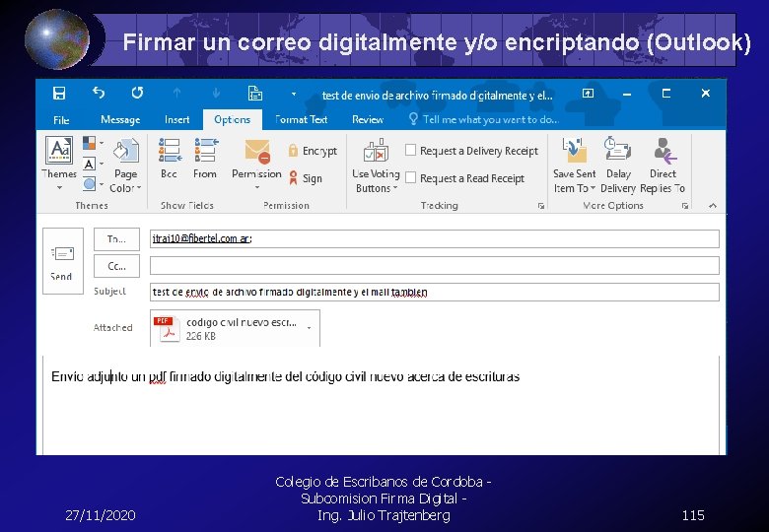This screenshot has height=532, width=769.
Task: Click into the Subject field
Action: point(434,292)
